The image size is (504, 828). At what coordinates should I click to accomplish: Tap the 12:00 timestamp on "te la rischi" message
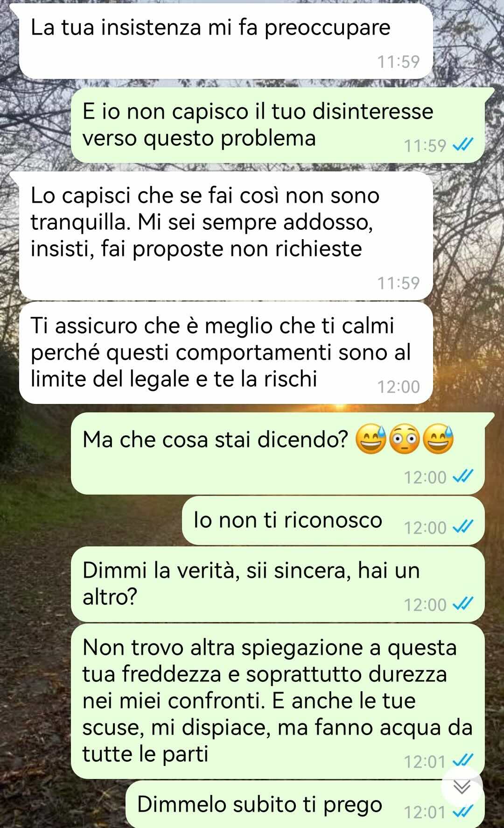point(399,387)
